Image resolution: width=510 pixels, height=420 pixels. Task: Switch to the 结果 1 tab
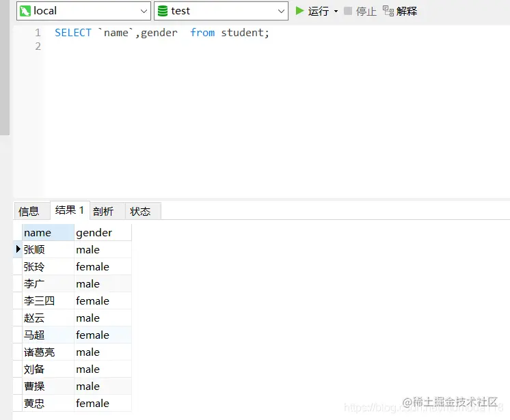70,210
